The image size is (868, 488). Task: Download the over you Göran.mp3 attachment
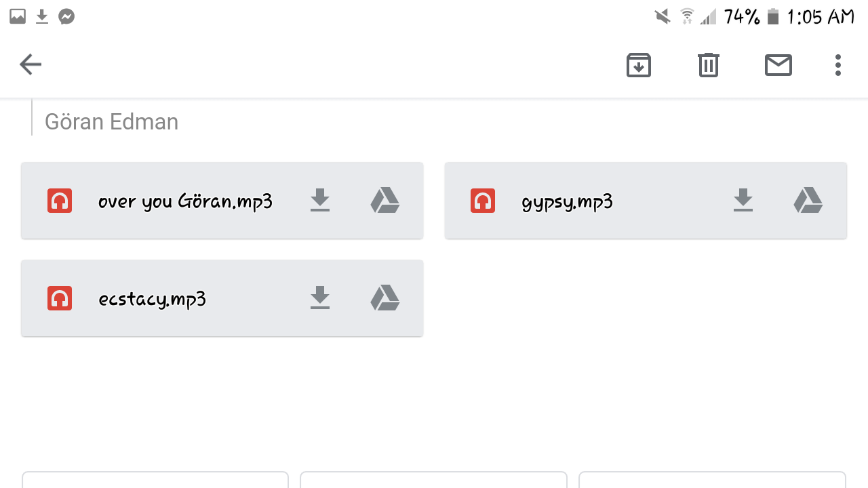point(320,201)
